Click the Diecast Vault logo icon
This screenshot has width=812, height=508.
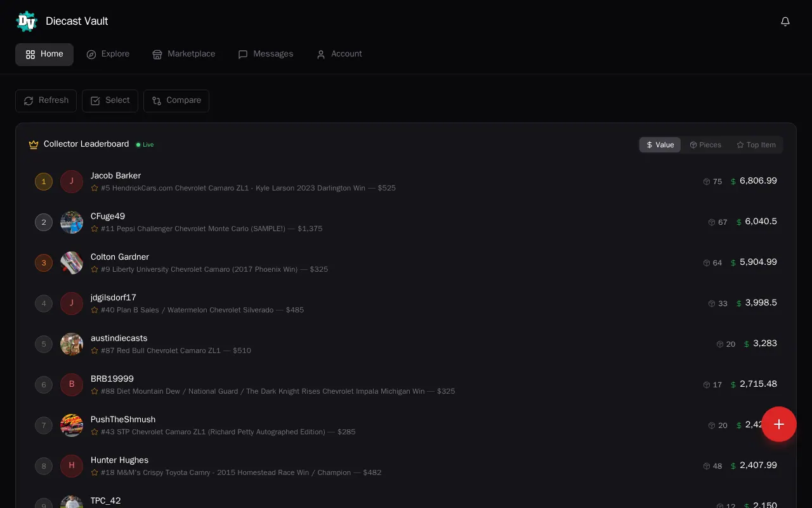[x=27, y=21]
